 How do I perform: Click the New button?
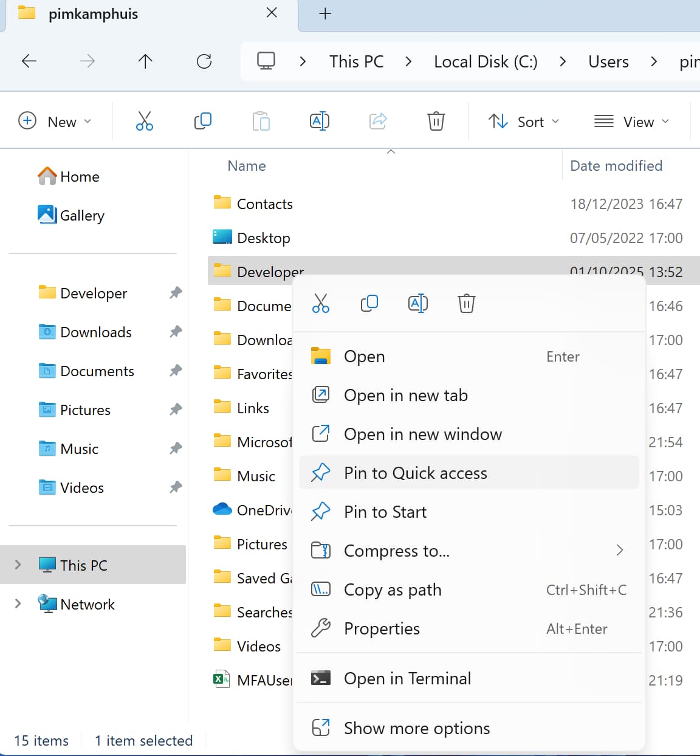coord(55,122)
